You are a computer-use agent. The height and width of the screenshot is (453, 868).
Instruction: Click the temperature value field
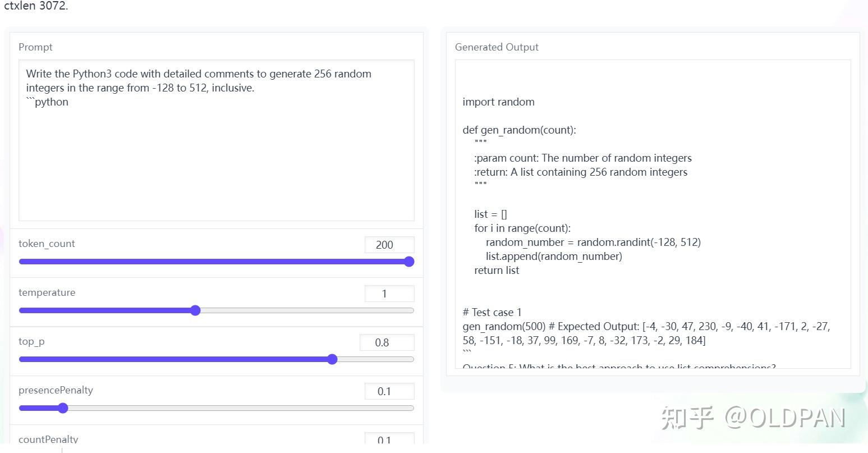(x=389, y=294)
